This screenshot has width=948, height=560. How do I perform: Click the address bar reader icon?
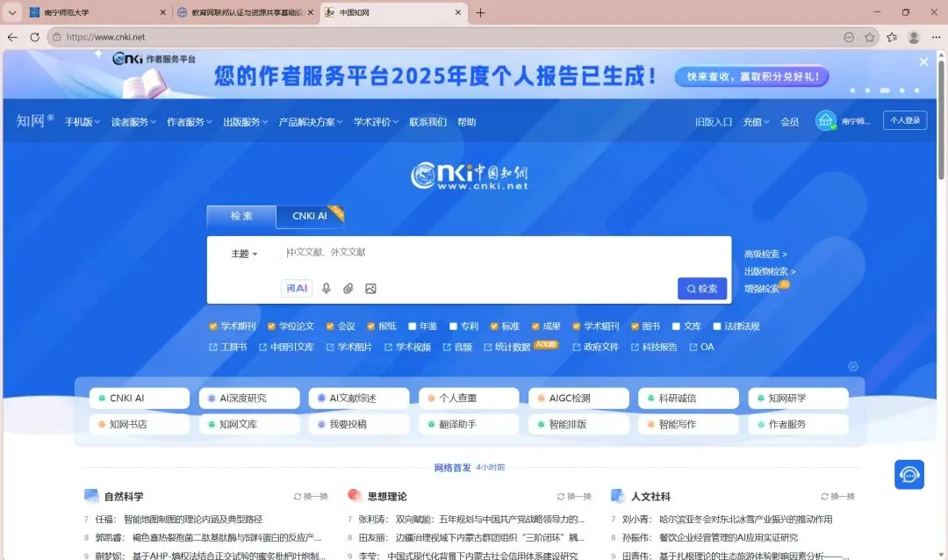[x=849, y=38]
